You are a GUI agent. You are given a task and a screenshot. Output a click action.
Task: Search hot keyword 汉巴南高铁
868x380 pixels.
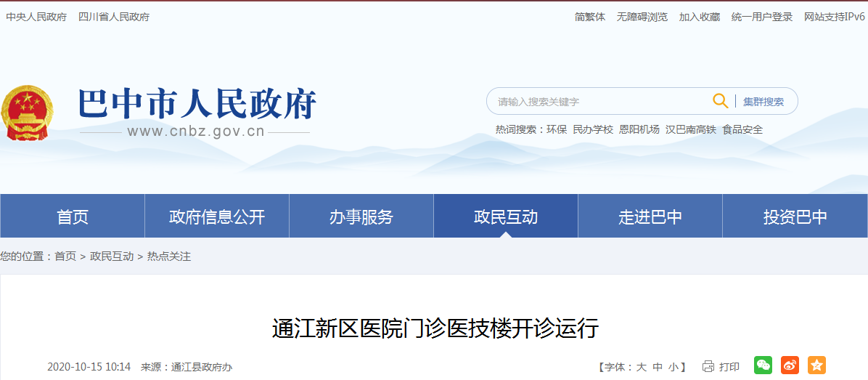click(x=691, y=129)
